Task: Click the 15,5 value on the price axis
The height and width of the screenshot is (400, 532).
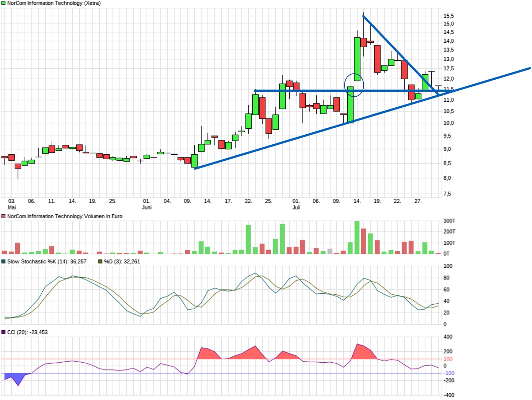Action: coord(448,16)
